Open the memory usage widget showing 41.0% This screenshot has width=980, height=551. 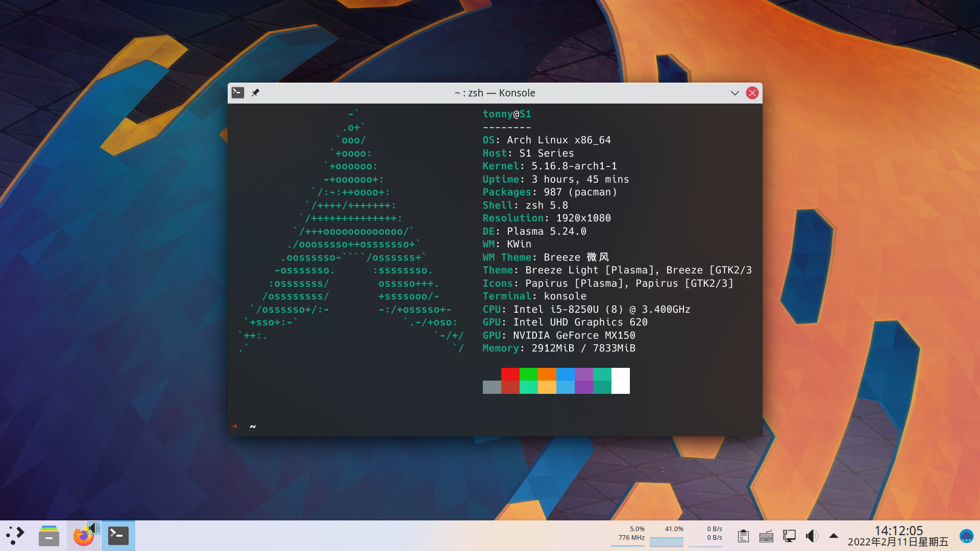tap(667, 536)
